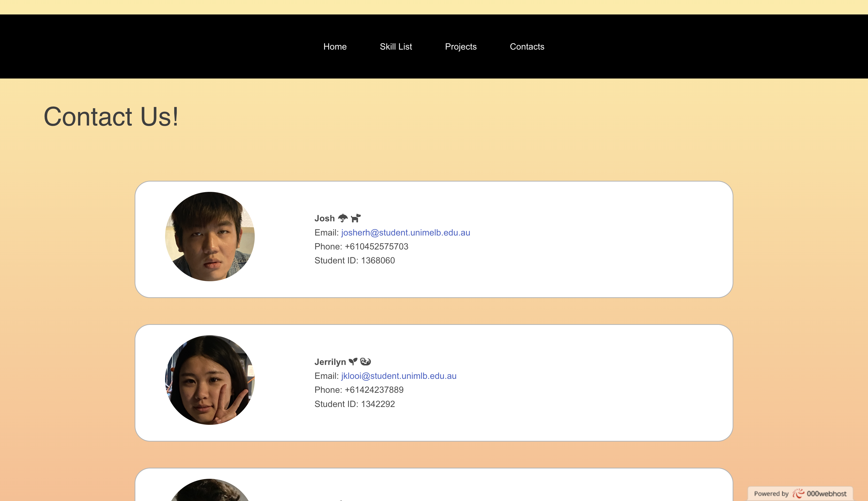Click the seedling icon beside Jerrilyn
The width and height of the screenshot is (868, 501).
(x=353, y=362)
